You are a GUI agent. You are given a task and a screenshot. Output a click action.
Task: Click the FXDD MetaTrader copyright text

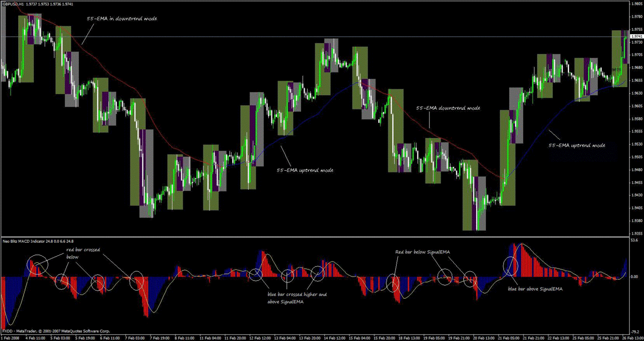pos(55,331)
